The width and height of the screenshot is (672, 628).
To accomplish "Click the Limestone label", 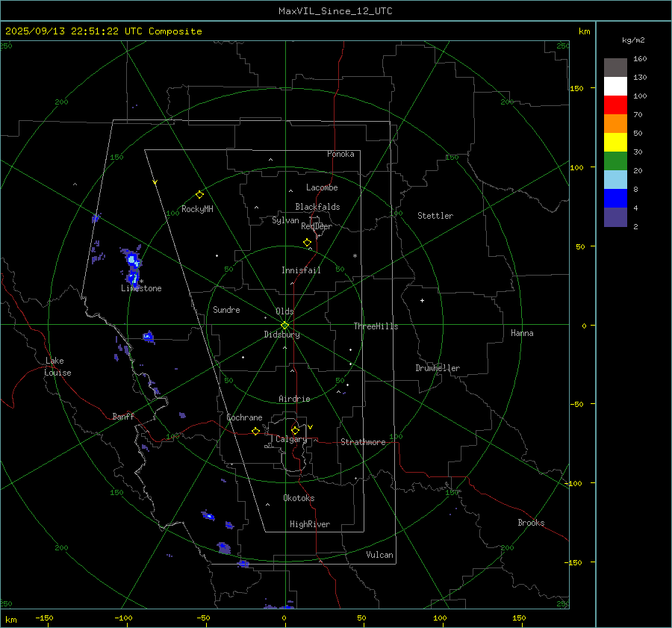I will (x=141, y=288).
